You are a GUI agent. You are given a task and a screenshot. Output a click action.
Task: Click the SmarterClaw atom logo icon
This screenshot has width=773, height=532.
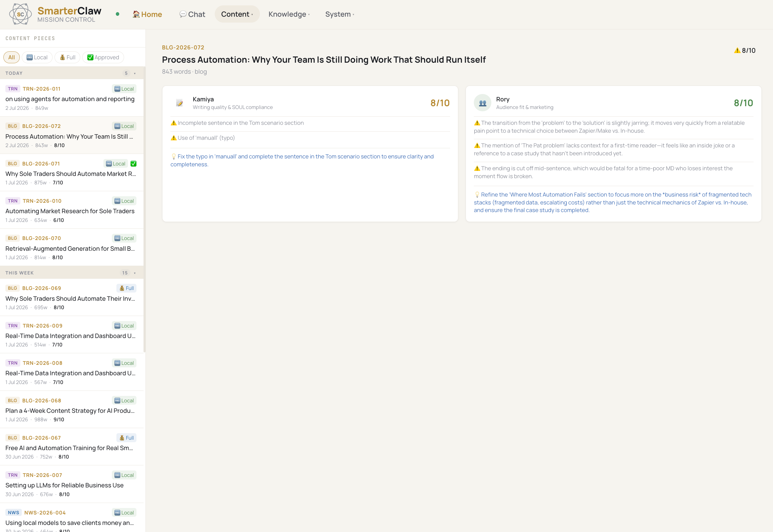pyautogui.click(x=20, y=14)
